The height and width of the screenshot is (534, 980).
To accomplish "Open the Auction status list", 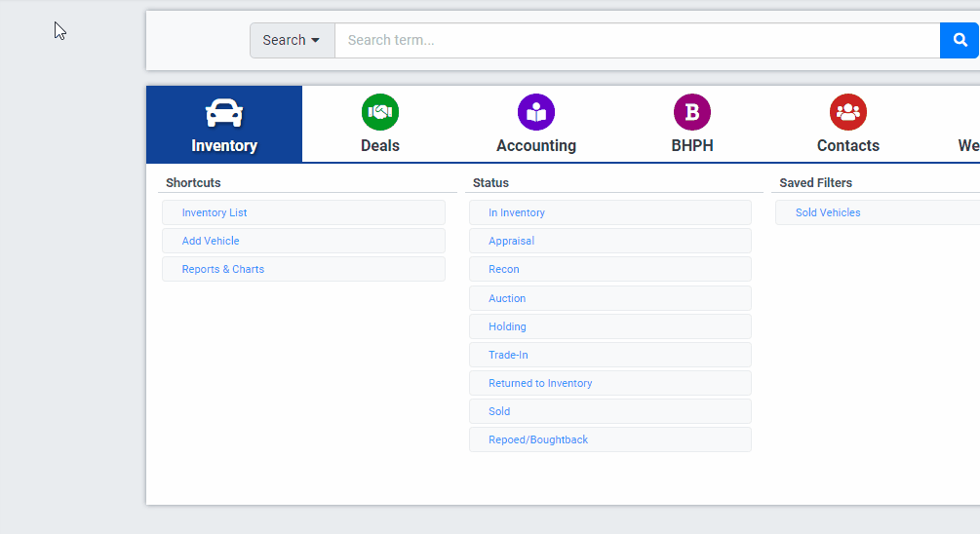I will 507,298.
